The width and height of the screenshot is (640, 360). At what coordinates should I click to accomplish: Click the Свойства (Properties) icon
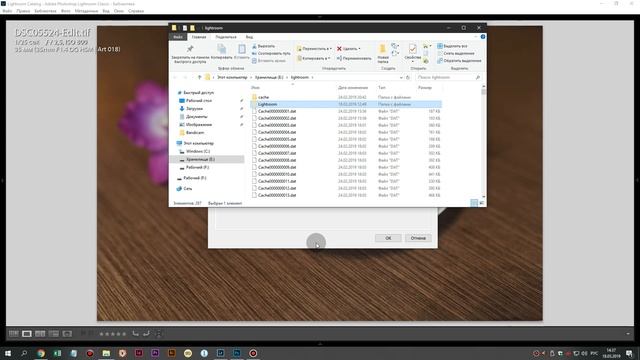click(413, 49)
